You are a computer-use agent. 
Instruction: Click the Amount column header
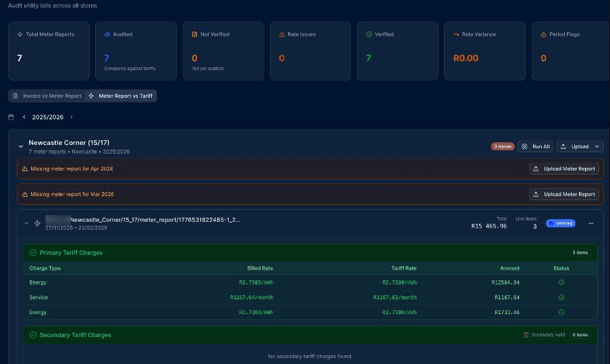[x=509, y=268]
